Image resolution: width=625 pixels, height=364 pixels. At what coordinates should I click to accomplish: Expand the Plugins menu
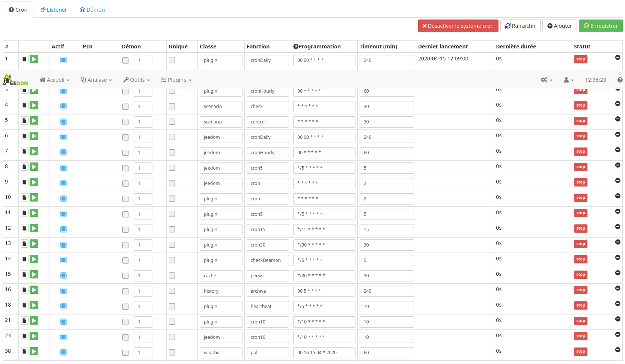[176, 80]
